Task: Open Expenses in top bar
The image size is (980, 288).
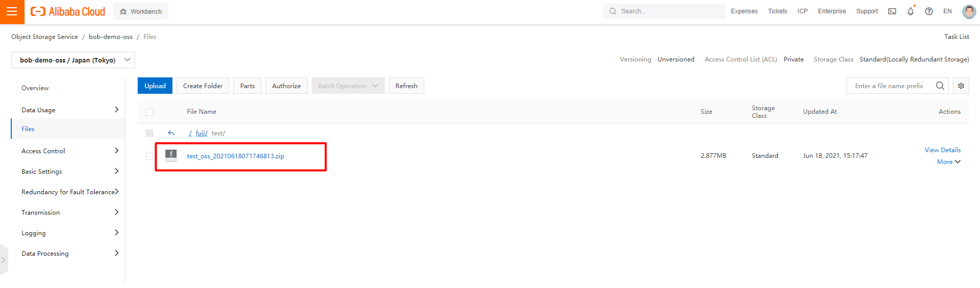Action: click(x=744, y=11)
